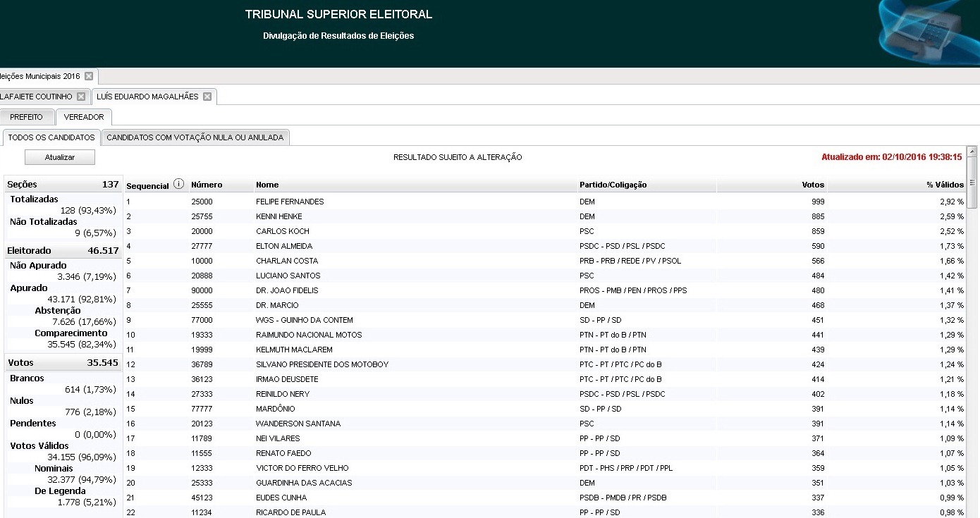
Task: Close the Eleições Municipais 2016 tab
Action: (x=88, y=76)
